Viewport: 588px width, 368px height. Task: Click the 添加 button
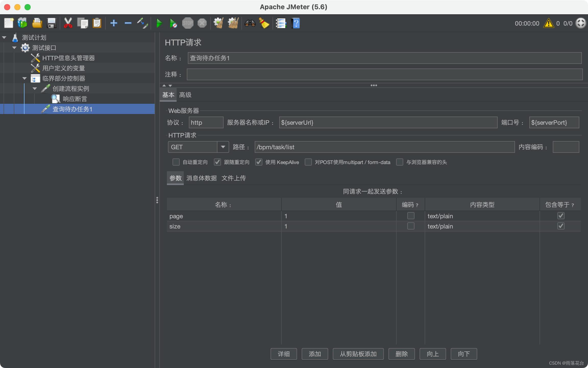point(315,354)
